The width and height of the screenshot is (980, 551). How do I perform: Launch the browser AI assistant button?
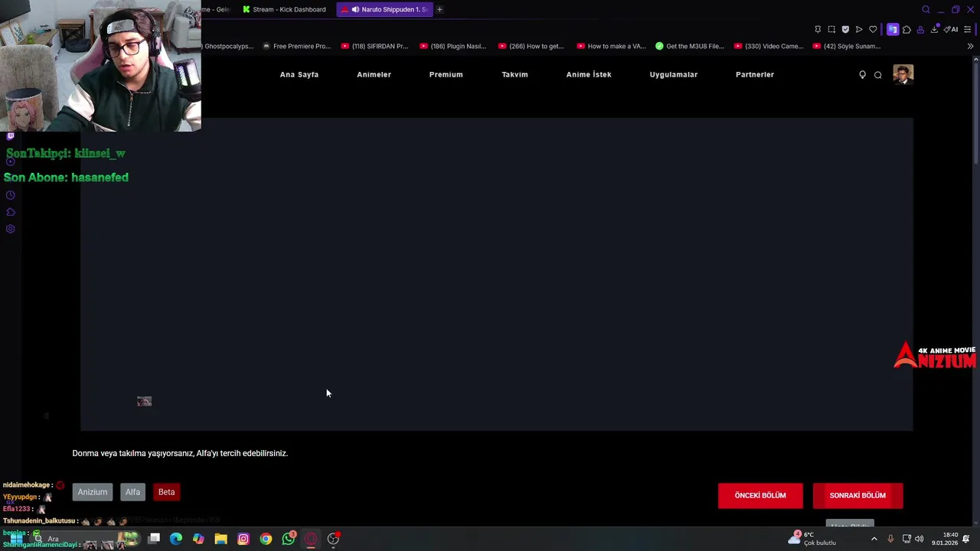pos(952,29)
